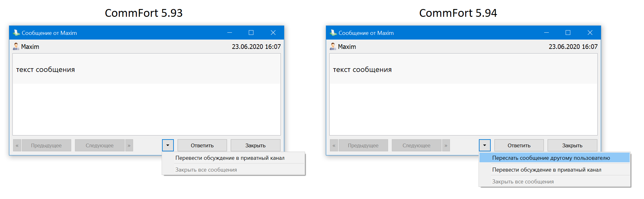The height and width of the screenshot is (199, 644).
Task: Click 'Maxim' sender name in 5.94 window
Action: pos(347,47)
